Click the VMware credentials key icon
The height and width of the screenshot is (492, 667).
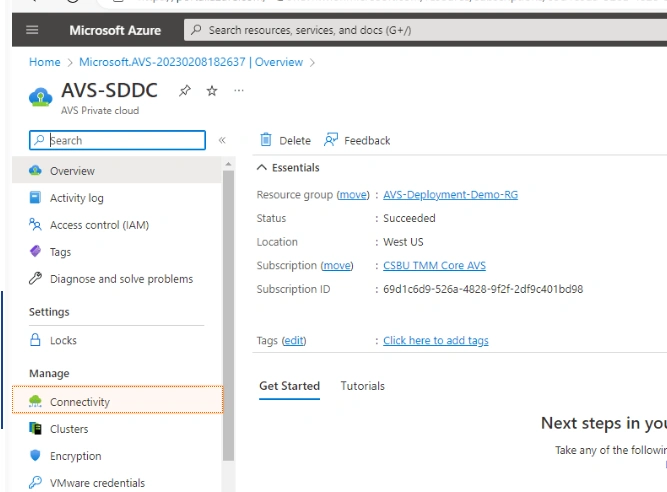[x=35, y=483]
